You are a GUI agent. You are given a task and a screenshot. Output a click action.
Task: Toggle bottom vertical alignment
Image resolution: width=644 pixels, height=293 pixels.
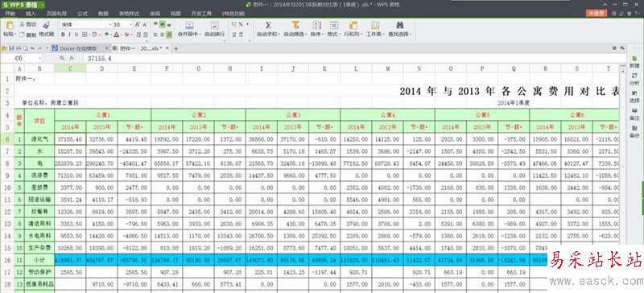coord(169,25)
